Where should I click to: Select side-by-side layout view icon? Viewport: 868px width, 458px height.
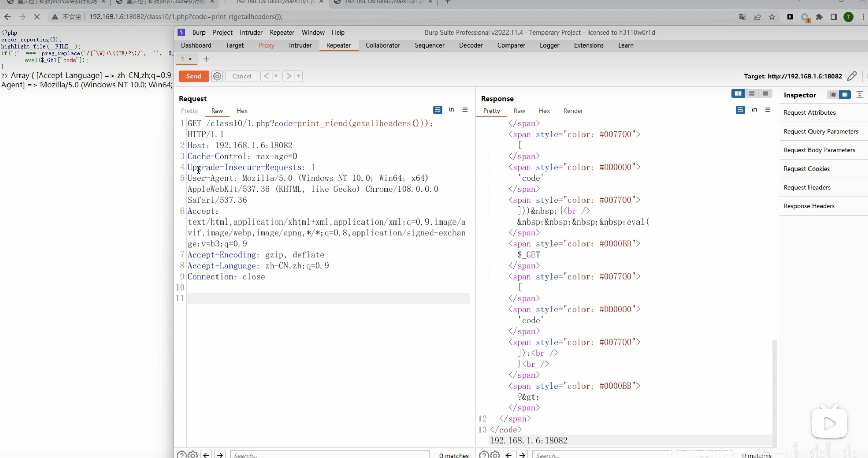[738, 94]
